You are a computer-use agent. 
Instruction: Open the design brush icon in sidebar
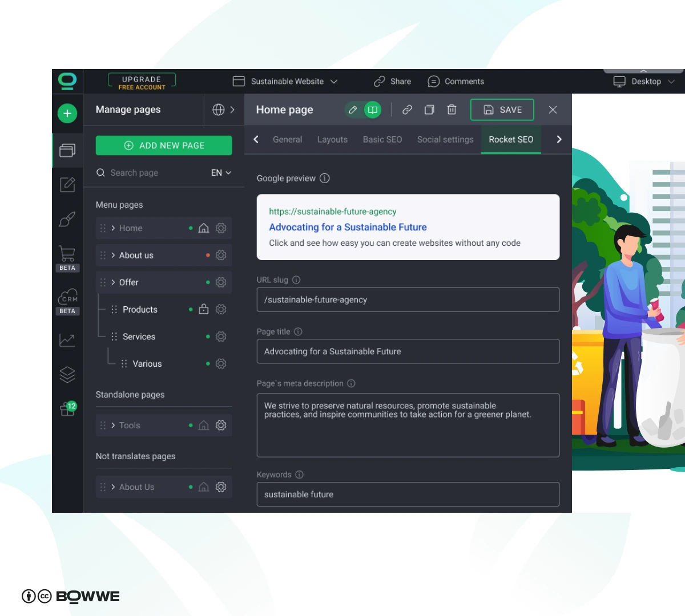pyautogui.click(x=67, y=219)
